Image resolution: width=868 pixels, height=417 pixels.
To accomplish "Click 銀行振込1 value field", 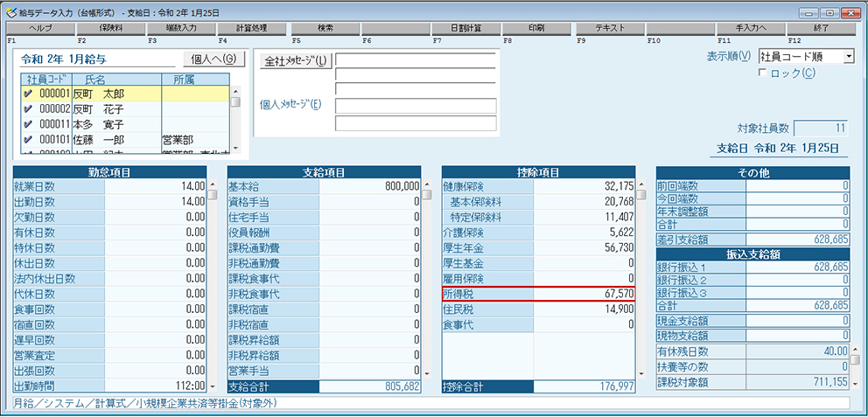I will point(798,267).
